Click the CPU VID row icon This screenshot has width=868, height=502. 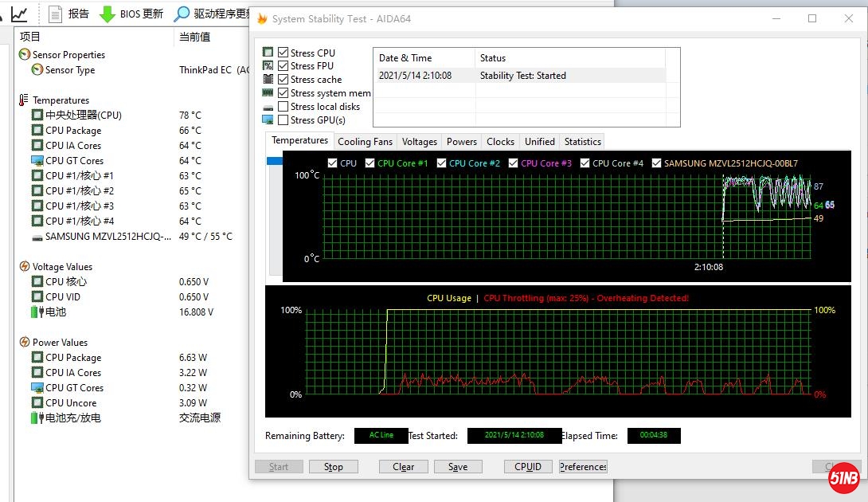pos(37,296)
